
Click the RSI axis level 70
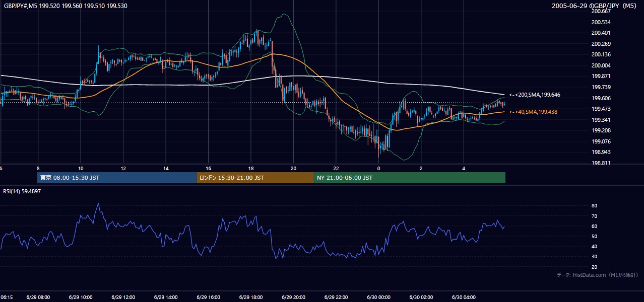(594, 216)
